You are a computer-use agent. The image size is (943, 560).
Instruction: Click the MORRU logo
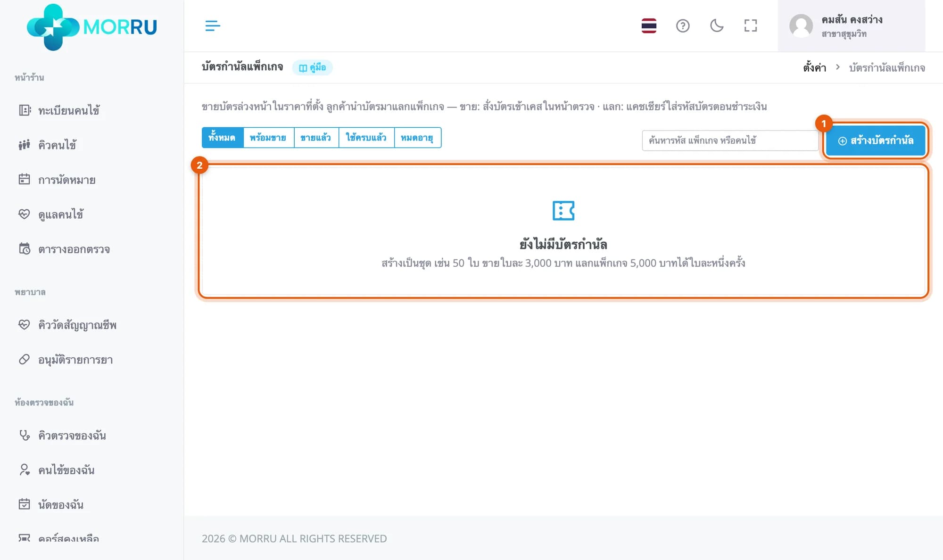click(x=91, y=27)
